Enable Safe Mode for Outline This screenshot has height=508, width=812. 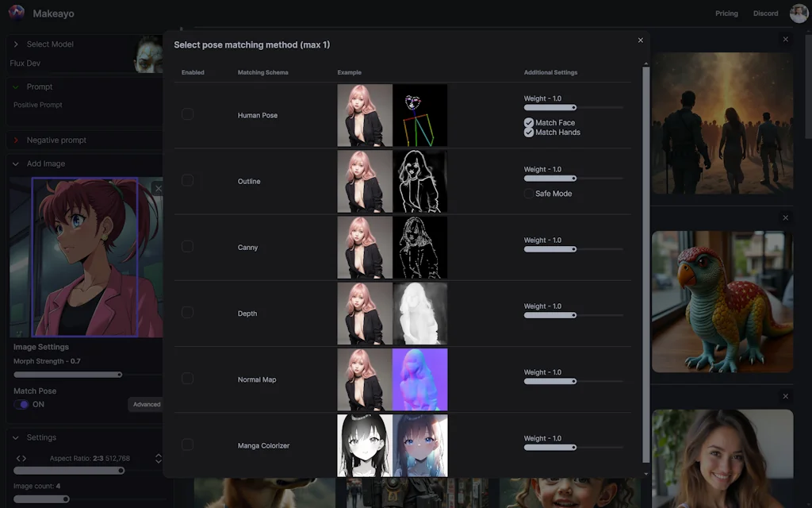click(529, 193)
